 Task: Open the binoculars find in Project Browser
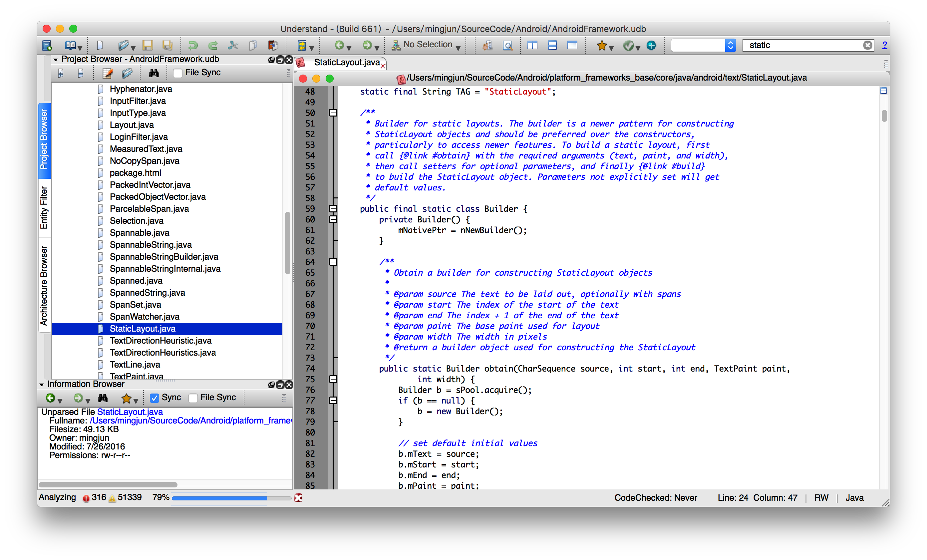154,73
